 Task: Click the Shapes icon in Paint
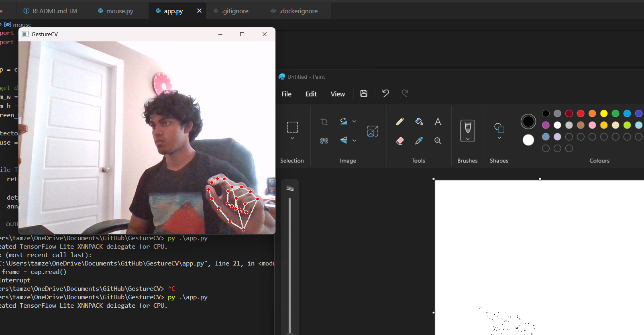coord(499,128)
